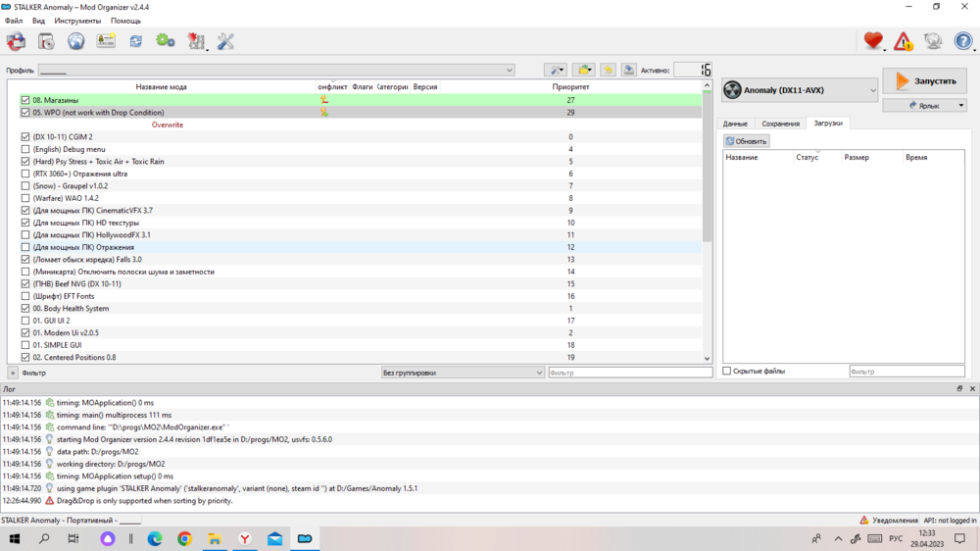
Task: Open the Файл menu
Action: click(14, 21)
